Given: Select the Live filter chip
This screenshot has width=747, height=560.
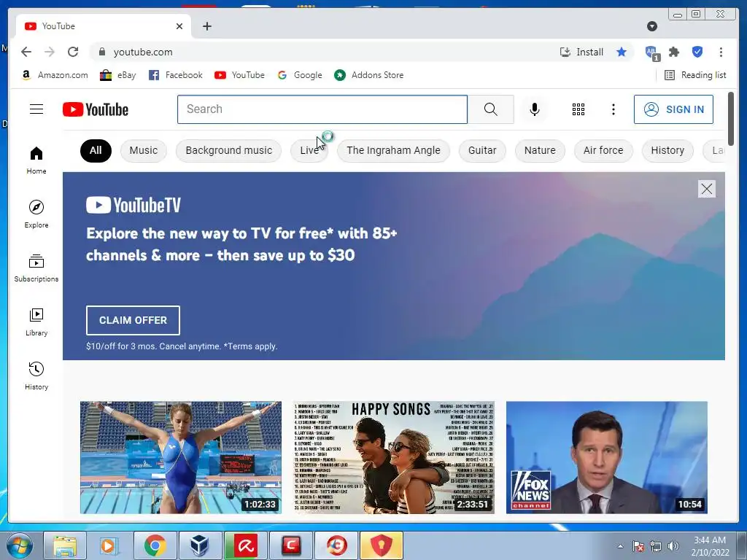Looking at the screenshot, I should coord(309,150).
